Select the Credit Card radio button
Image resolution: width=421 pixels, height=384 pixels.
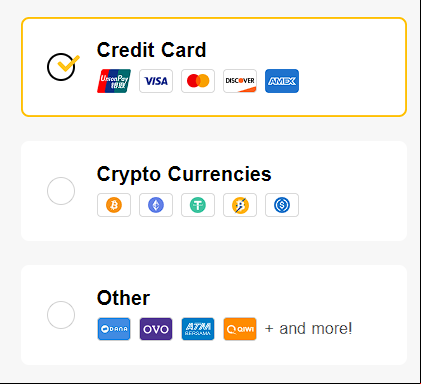coord(61,67)
